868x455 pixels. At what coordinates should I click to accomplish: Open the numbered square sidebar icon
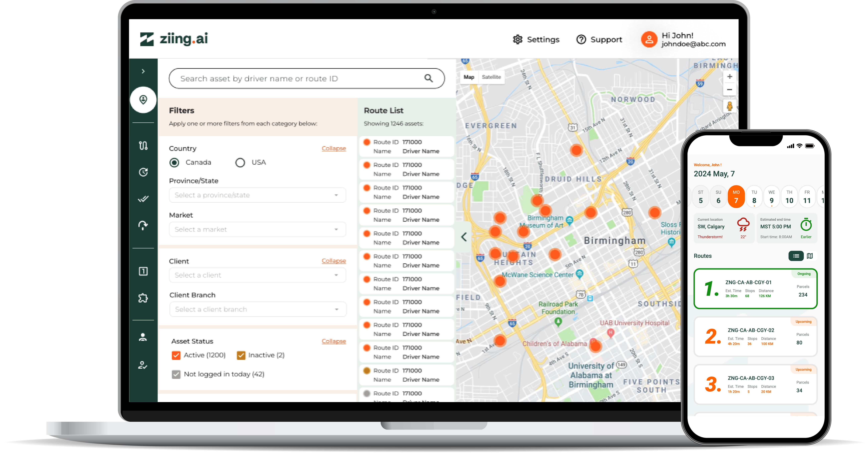[143, 271]
